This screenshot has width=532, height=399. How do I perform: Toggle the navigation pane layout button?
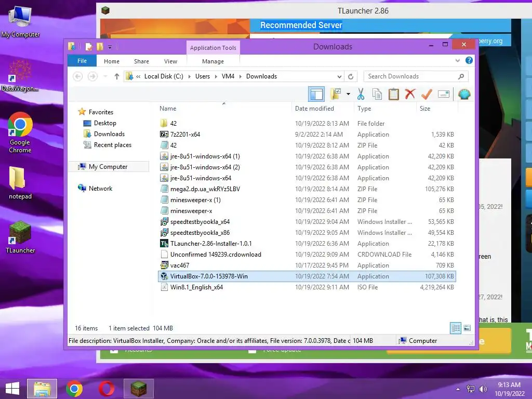pyautogui.click(x=316, y=94)
